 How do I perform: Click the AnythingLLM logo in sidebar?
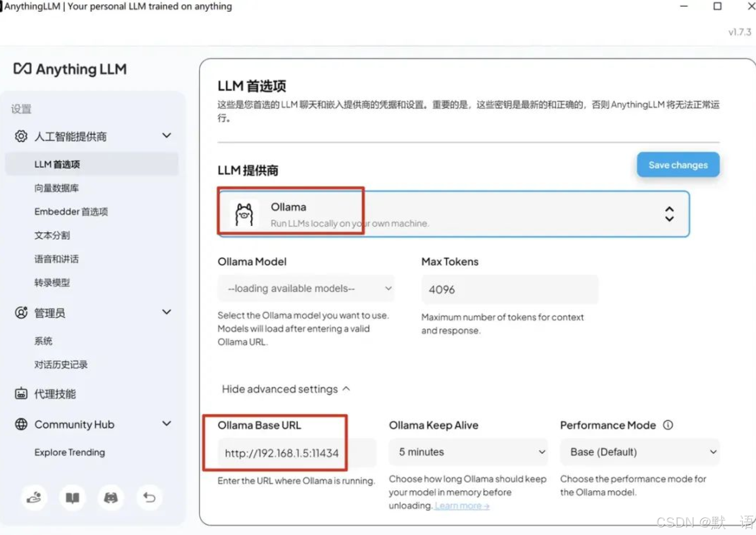pos(70,69)
